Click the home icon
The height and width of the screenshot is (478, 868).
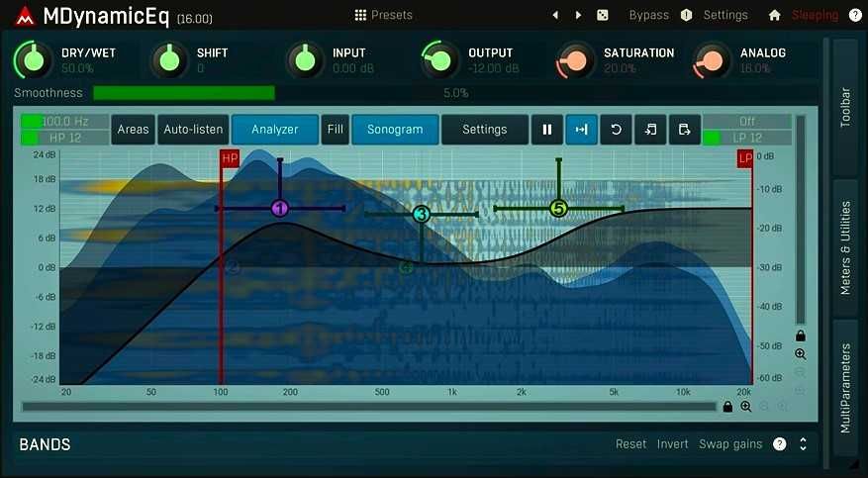(774, 16)
